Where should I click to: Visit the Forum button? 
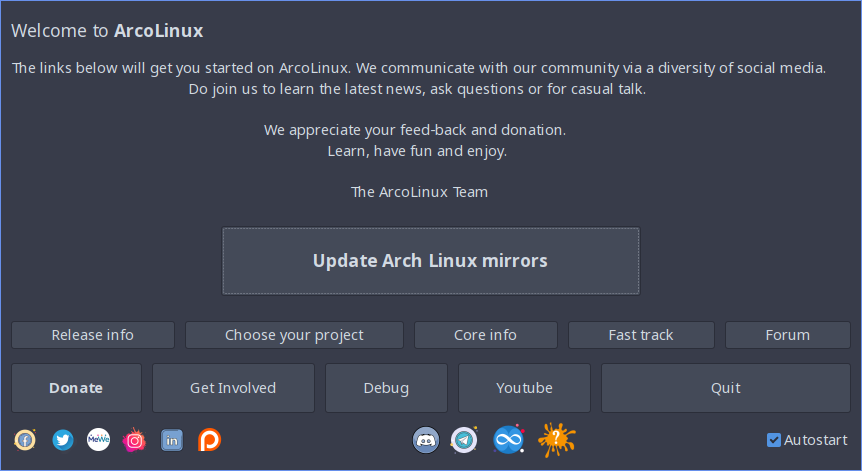point(788,335)
